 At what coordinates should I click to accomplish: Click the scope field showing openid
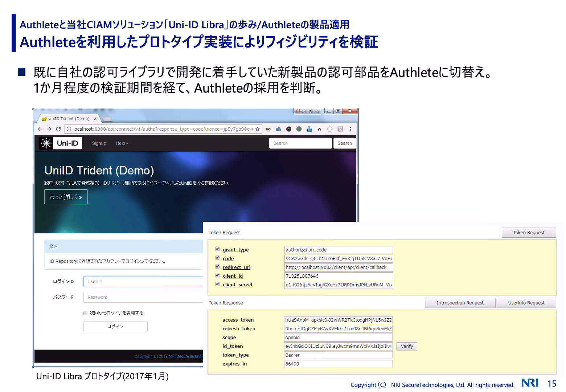[338, 338]
